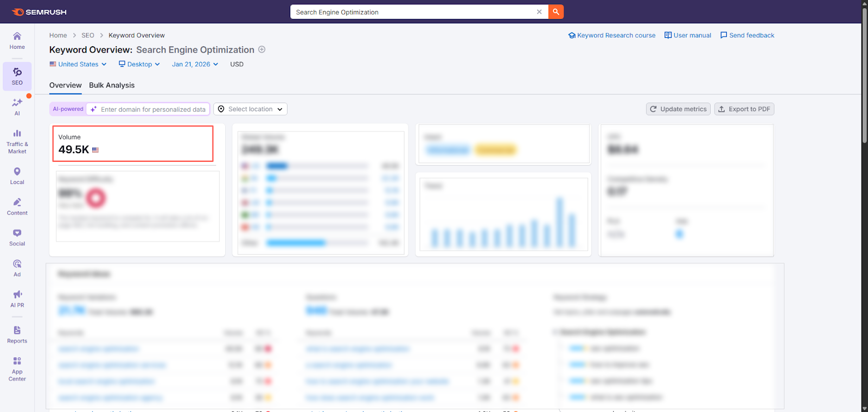Open the App Center sidebar item
Screen dimensions: 868x412
tap(17, 369)
